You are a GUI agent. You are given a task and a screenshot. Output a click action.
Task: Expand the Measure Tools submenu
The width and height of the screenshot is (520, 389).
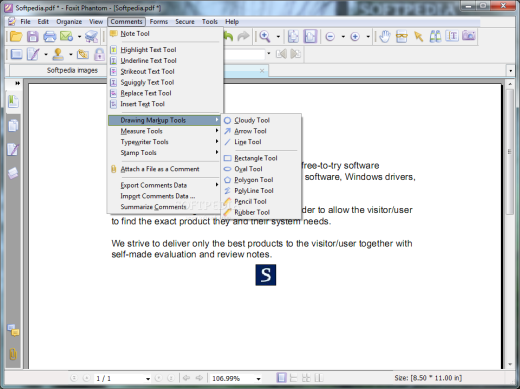click(165, 131)
